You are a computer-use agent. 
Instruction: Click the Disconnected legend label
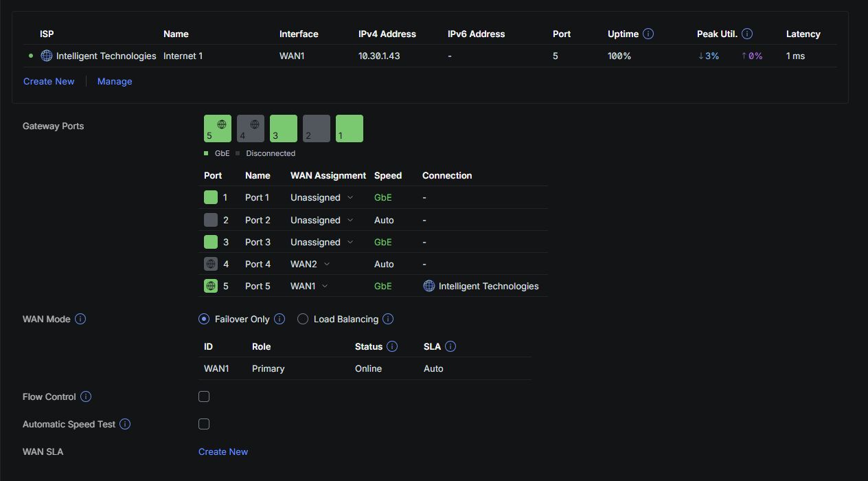click(x=271, y=153)
